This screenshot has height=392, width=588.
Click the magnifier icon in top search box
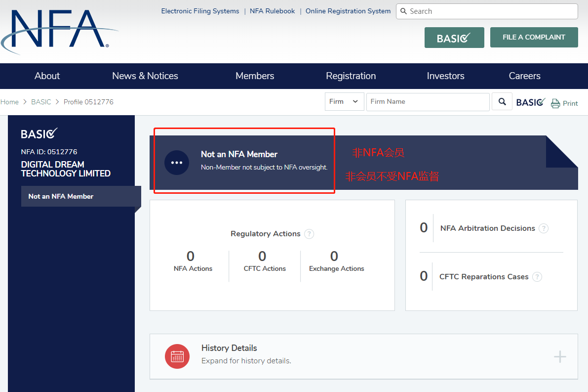pos(403,11)
